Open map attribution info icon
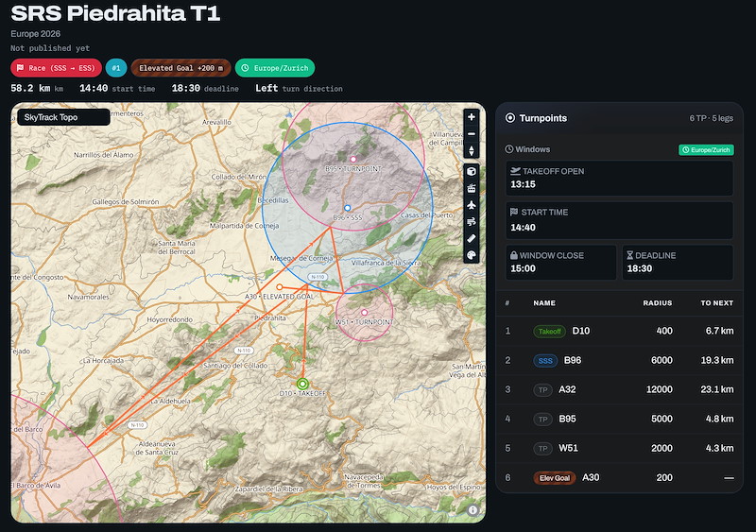The image size is (756, 532). pos(472,510)
